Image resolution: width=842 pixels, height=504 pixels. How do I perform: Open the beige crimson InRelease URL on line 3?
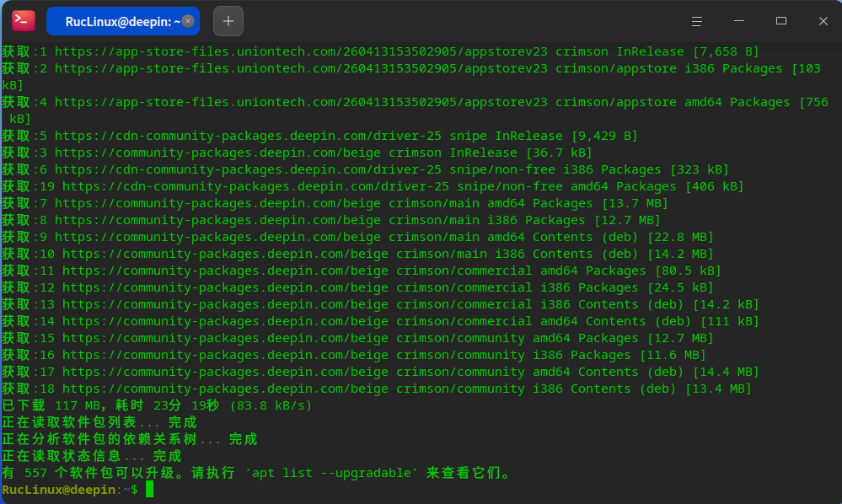(217, 153)
